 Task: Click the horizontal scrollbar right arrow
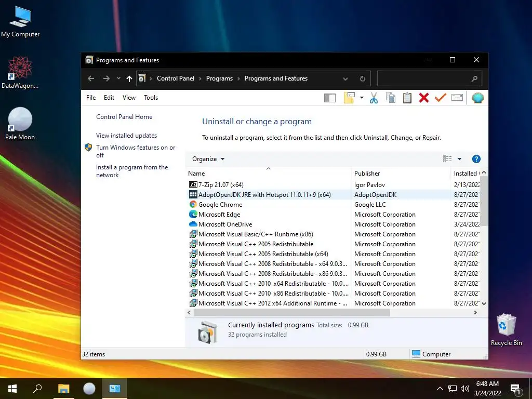point(475,312)
